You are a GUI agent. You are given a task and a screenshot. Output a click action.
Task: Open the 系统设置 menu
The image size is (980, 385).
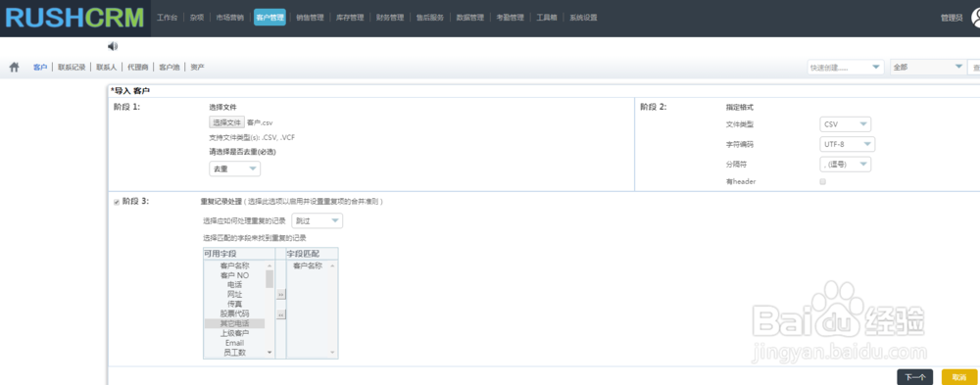(582, 19)
